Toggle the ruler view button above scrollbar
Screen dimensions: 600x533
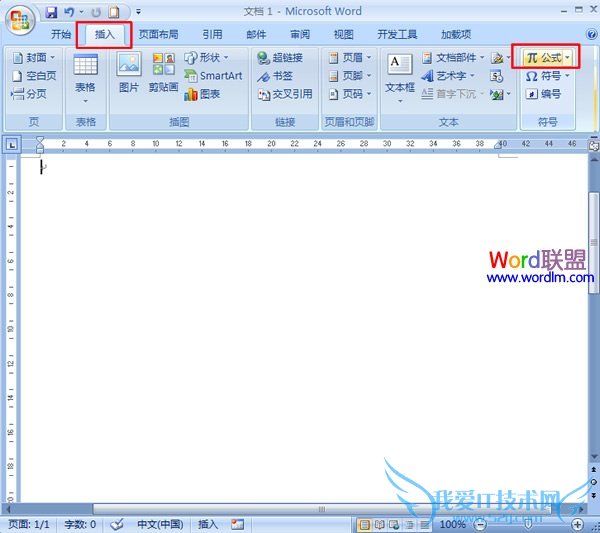594,146
